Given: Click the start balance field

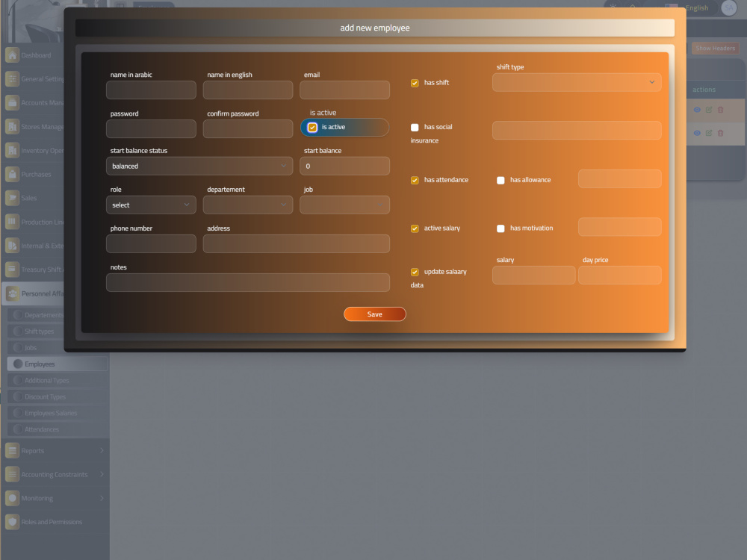Looking at the screenshot, I should click(x=344, y=167).
